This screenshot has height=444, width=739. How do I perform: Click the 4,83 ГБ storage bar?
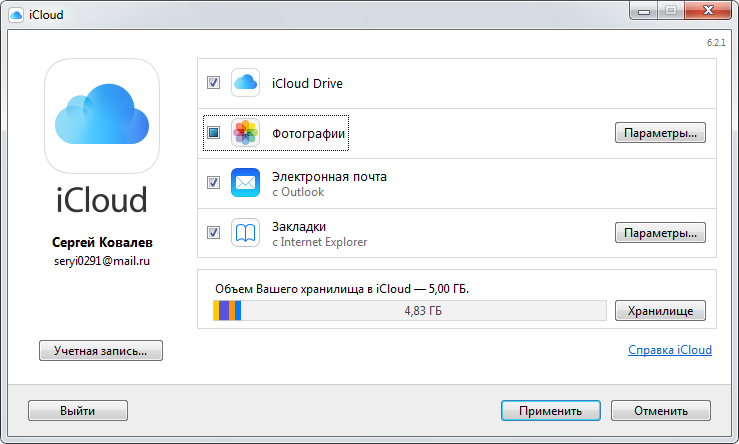pyautogui.click(x=410, y=311)
